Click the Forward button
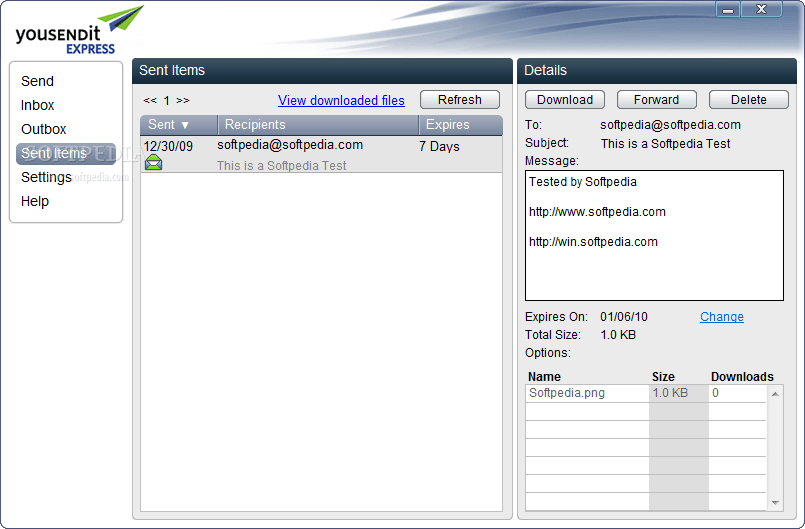The image size is (805, 529). (657, 100)
